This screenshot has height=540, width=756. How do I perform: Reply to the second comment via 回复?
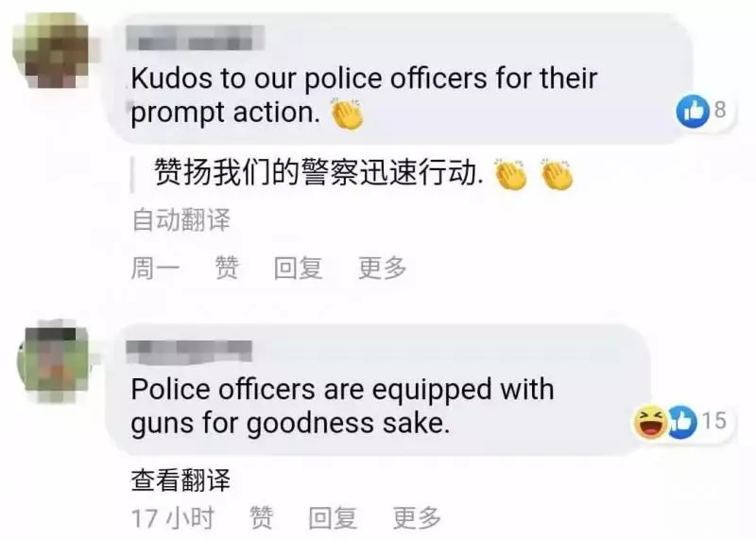coord(333,518)
